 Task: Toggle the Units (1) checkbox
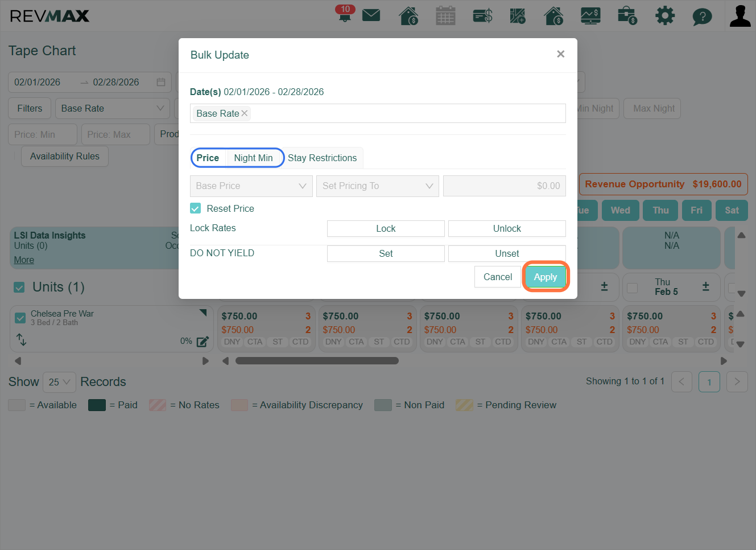(x=19, y=287)
